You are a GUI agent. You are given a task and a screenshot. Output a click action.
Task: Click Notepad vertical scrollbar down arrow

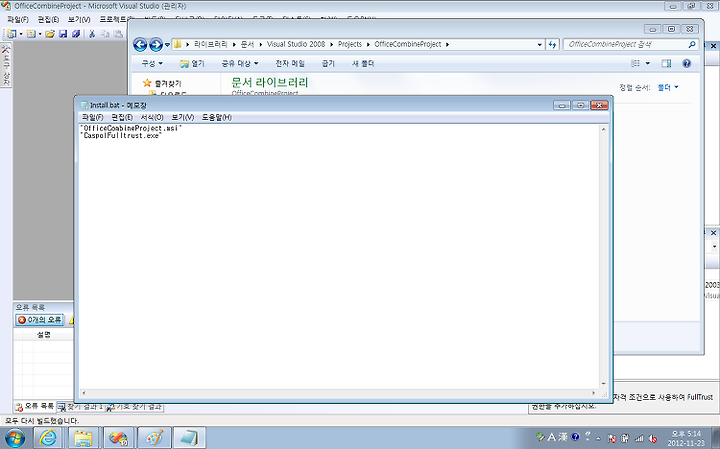pos(603,384)
